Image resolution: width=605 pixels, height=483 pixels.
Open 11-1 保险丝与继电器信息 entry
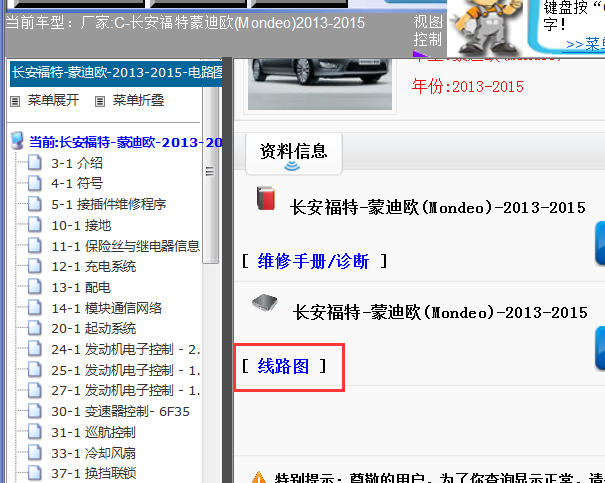click(x=125, y=246)
